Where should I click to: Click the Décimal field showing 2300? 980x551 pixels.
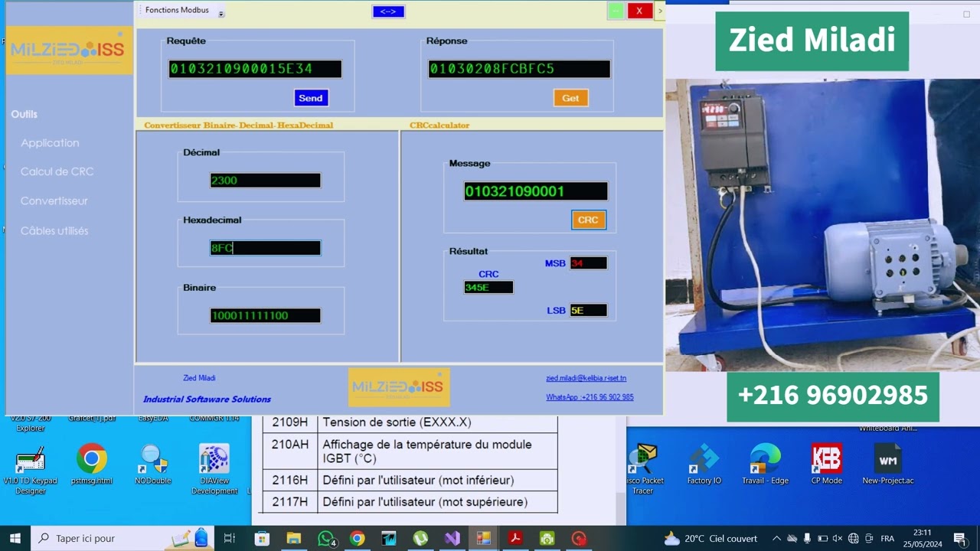[265, 181]
